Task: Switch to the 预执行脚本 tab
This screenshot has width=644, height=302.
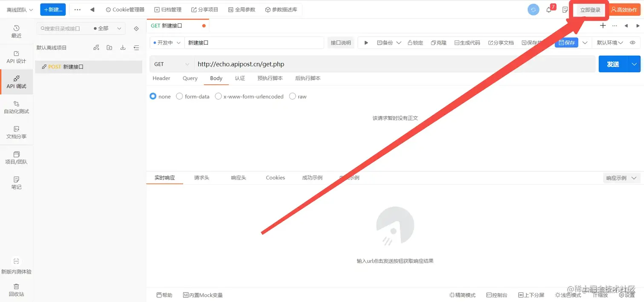Action: pos(270,78)
